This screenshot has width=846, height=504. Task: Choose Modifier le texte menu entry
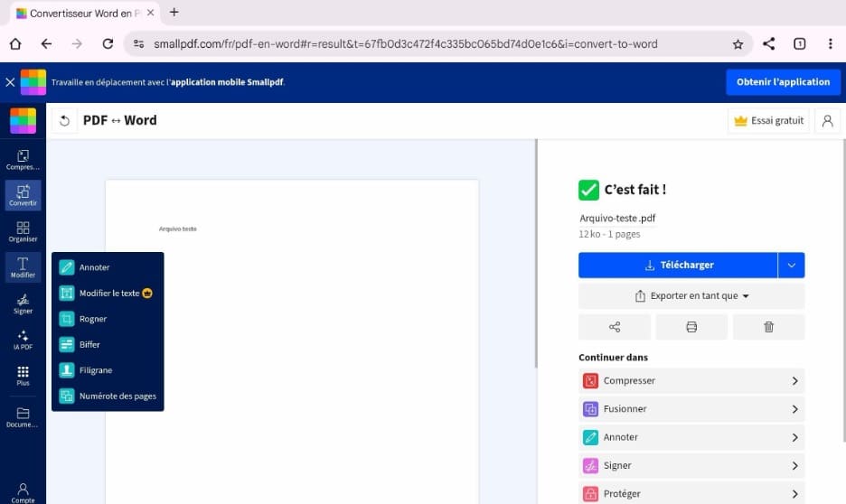point(108,294)
